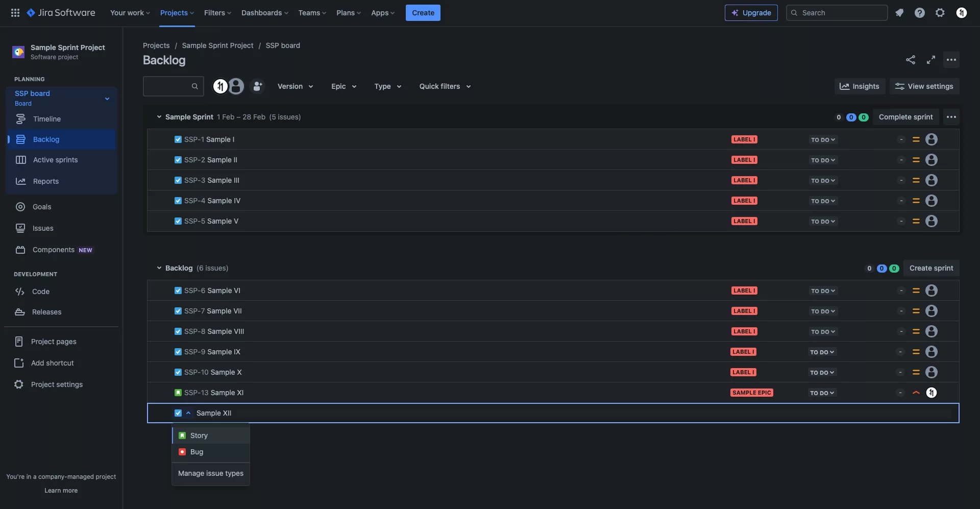The width and height of the screenshot is (980, 509).
Task: Open the settings gear in the top bar
Action: tap(940, 13)
